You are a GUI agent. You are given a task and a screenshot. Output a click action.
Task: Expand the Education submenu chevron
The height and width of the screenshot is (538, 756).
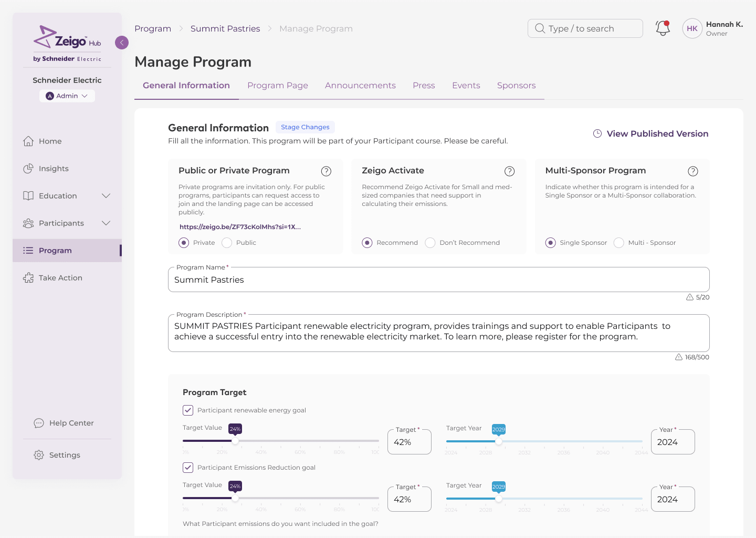106,196
